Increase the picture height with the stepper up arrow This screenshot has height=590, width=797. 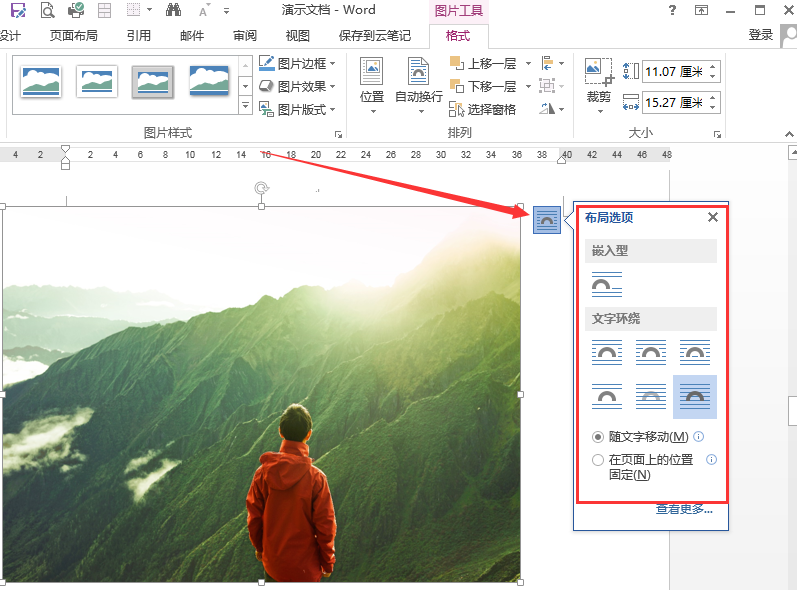click(x=713, y=67)
